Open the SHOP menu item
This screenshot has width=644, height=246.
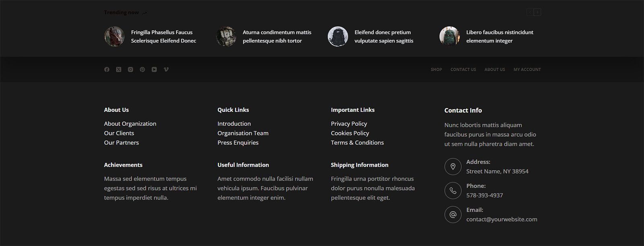point(436,70)
